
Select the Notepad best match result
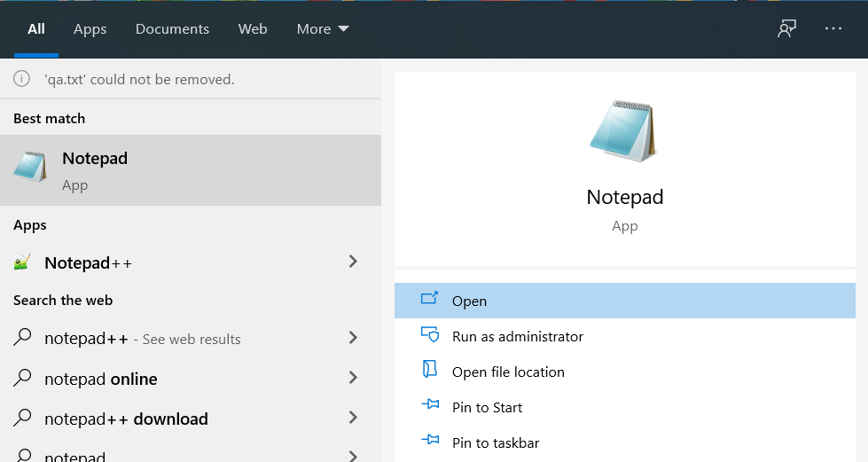pos(191,170)
